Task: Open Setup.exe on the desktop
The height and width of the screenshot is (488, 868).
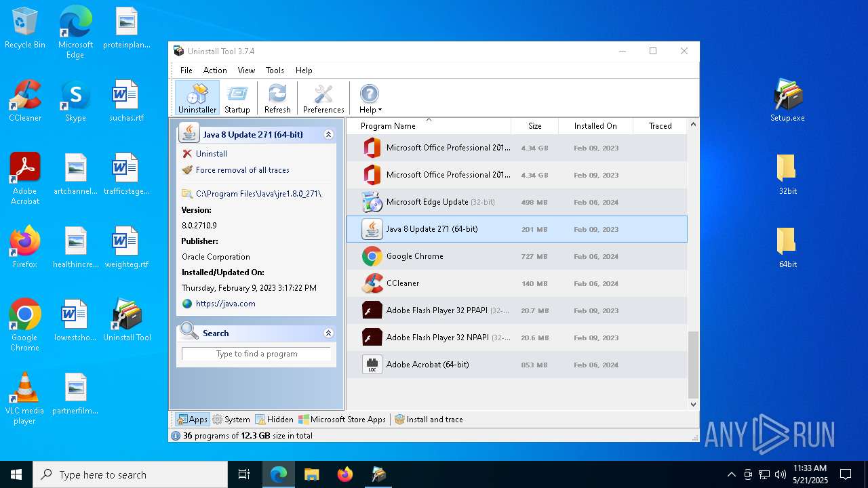Action: click(x=787, y=100)
